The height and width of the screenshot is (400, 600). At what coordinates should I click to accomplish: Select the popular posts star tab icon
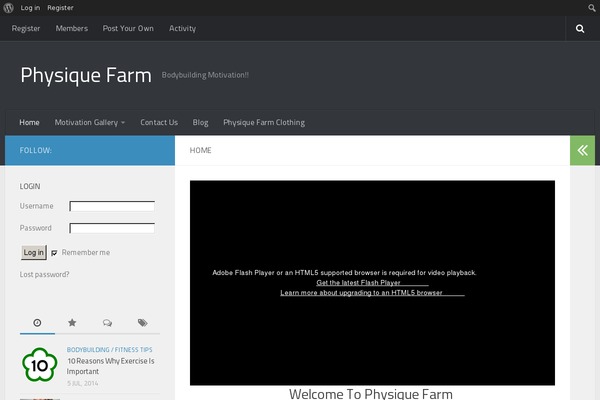(x=72, y=323)
